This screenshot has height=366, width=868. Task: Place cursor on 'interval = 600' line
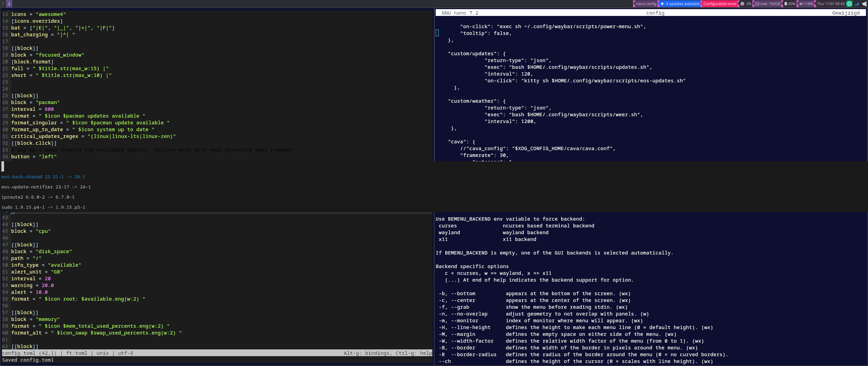[x=32, y=109]
